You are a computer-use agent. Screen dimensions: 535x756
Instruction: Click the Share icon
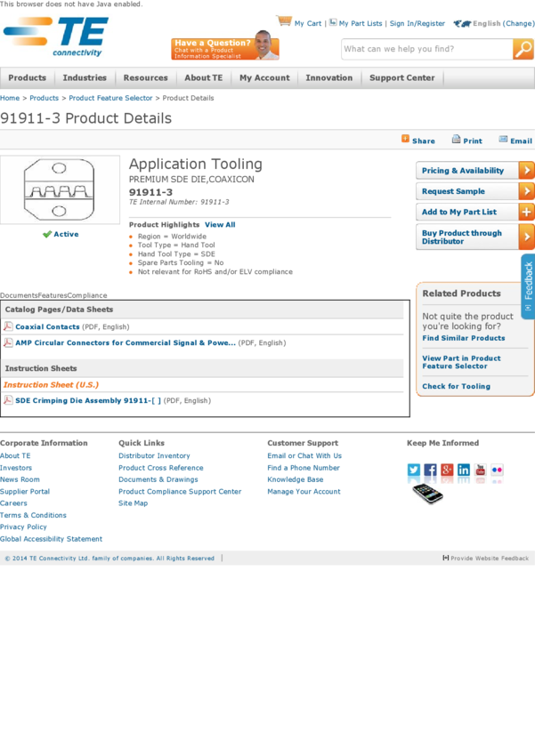point(406,140)
